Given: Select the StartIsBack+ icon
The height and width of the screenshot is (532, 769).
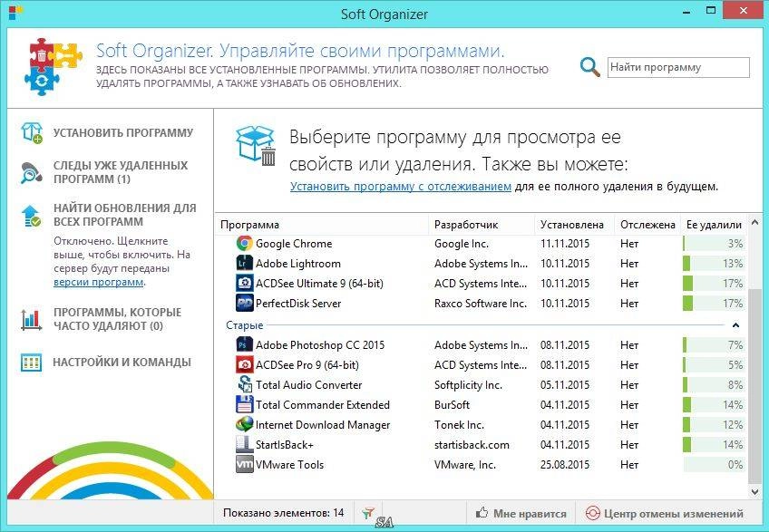Looking at the screenshot, I should [244, 445].
